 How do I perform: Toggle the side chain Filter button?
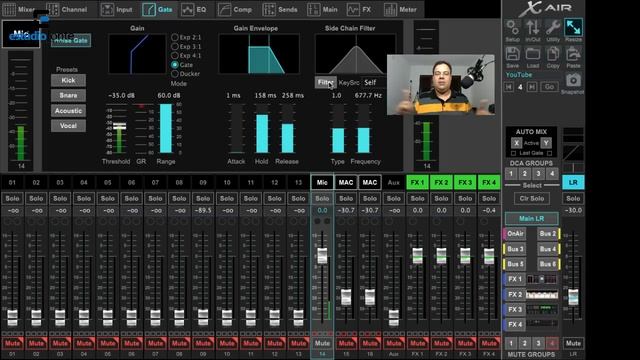point(326,82)
